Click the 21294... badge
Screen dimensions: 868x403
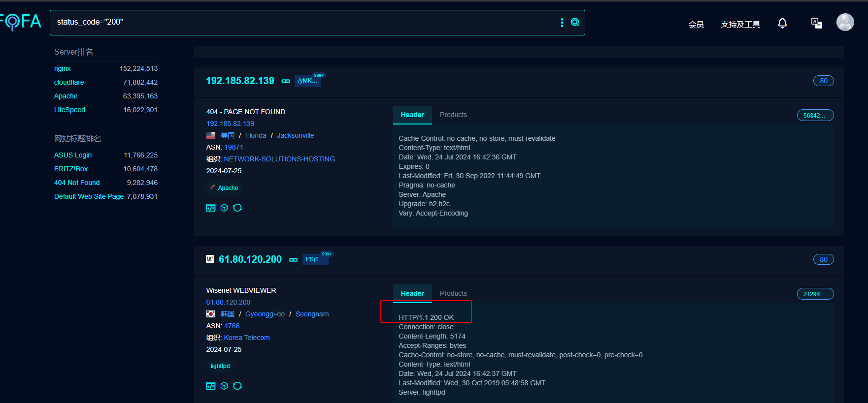815,294
